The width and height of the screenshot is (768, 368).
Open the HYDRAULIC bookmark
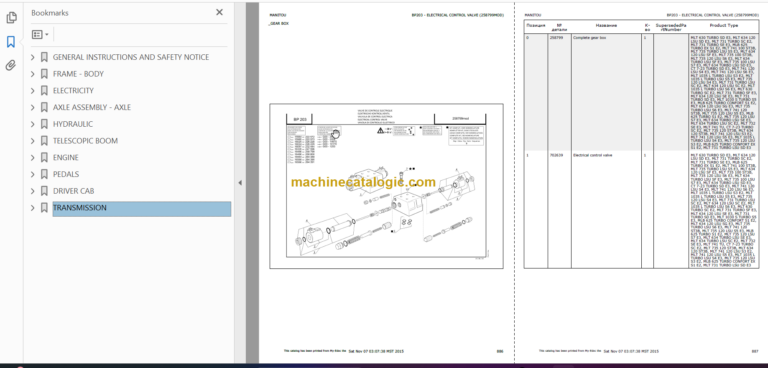(72, 124)
